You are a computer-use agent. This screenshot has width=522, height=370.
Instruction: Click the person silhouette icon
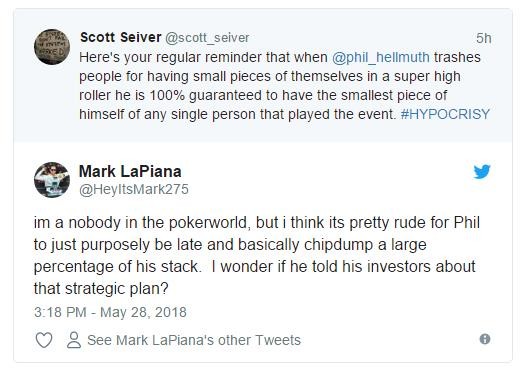tap(74, 340)
